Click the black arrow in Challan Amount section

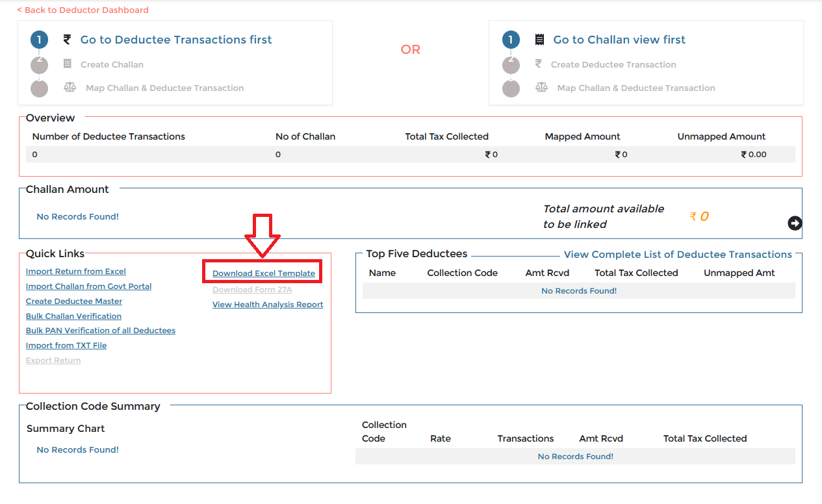pos(795,223)
